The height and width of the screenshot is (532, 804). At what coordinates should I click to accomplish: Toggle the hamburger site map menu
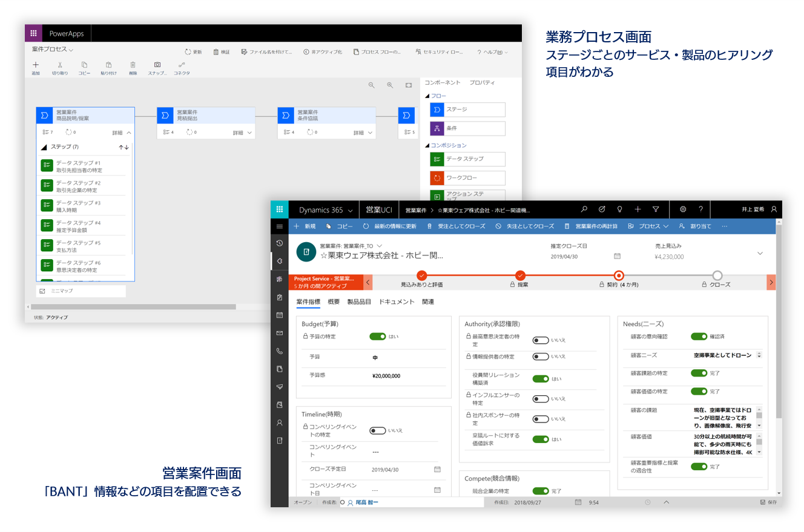(x=279, y=226)
